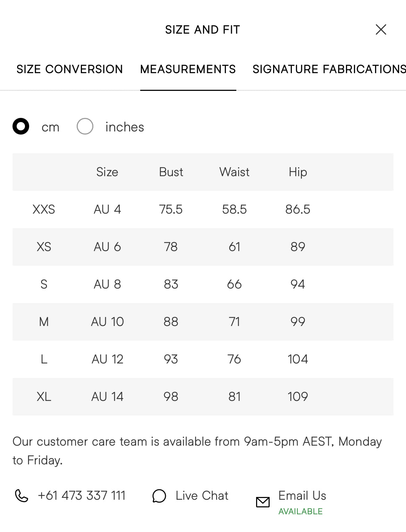The width and height of the screenshot is (406, 532).
Task: Click the Hip column header
Action: [298, 172]
